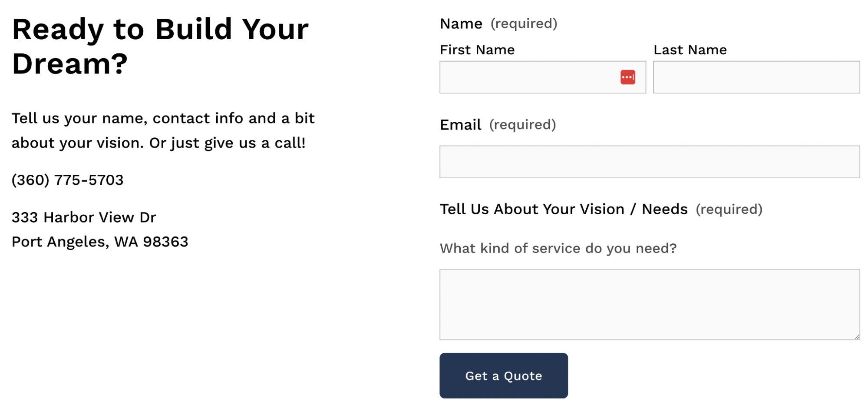This screenshot has width=868, height=409.
Task: Click the First Name field label
Action: pos(477,50)
